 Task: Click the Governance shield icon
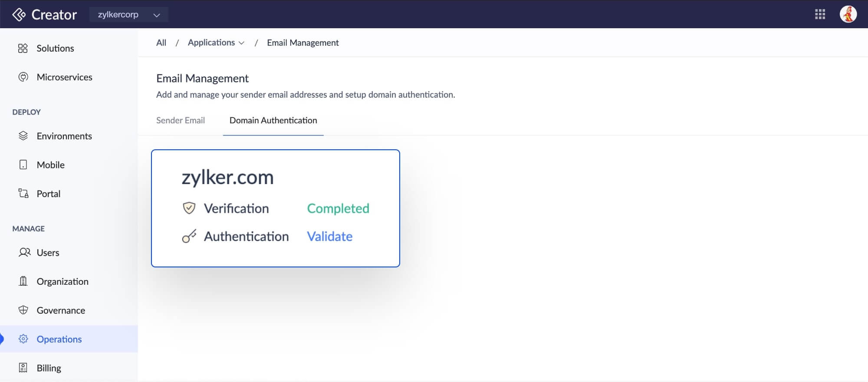pyautogui.click(x=23, y=310)
